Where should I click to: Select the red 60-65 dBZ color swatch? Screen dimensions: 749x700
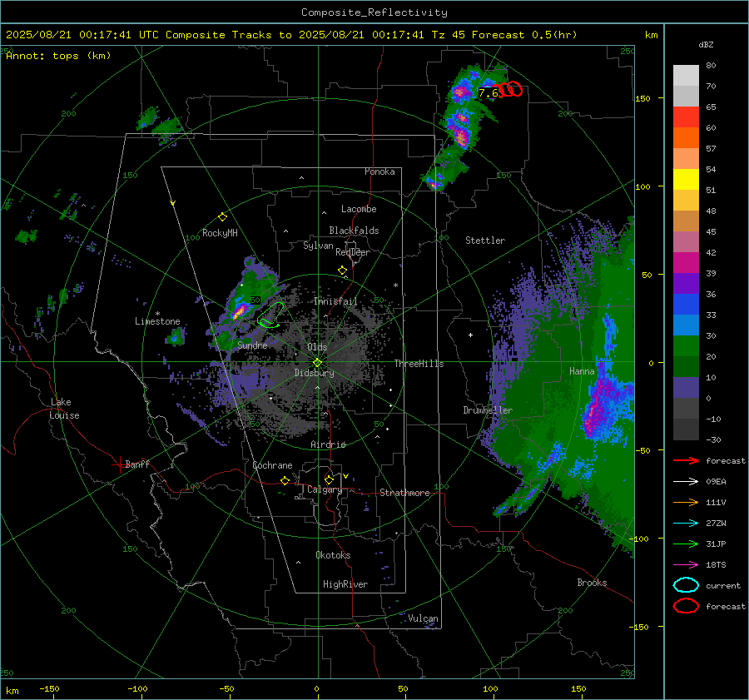(x=686, y=117)
